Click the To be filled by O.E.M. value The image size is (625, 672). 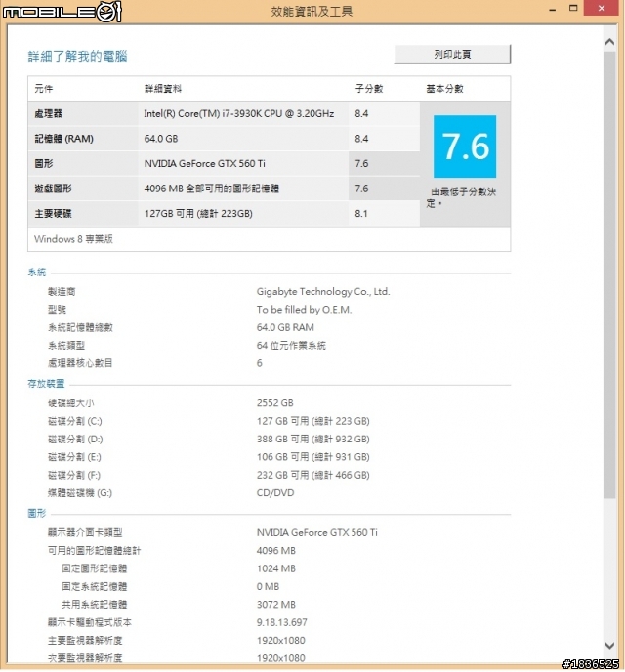pyautogui.click(x=304, y=310)
